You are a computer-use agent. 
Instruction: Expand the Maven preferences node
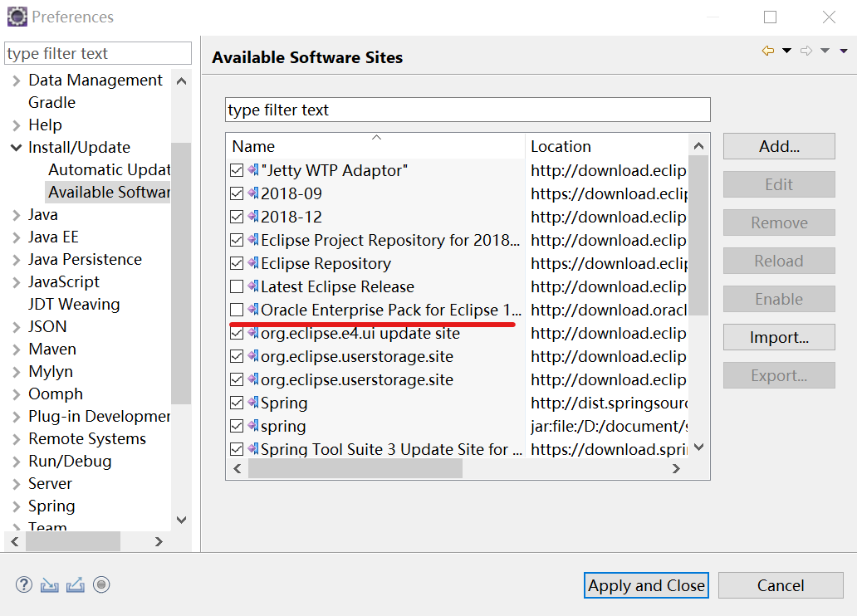coord(17,350)
